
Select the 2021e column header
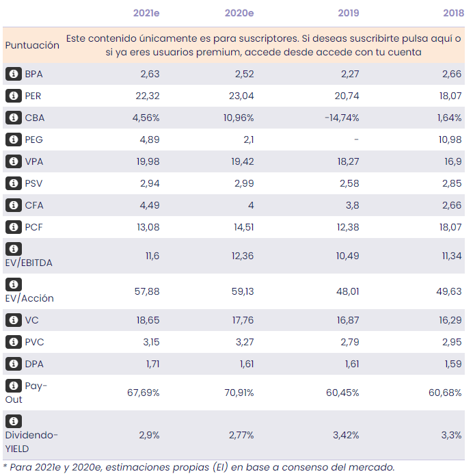click(146, 14)
